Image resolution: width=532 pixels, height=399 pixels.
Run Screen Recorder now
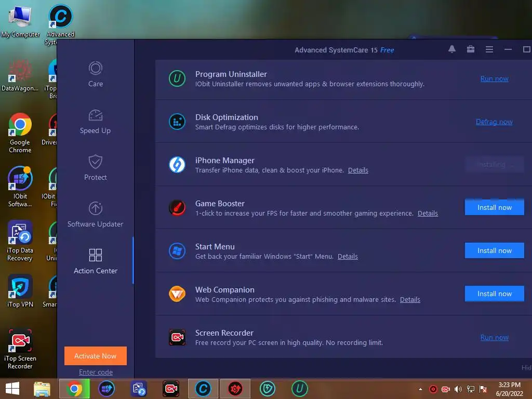(x=495, y=338)
